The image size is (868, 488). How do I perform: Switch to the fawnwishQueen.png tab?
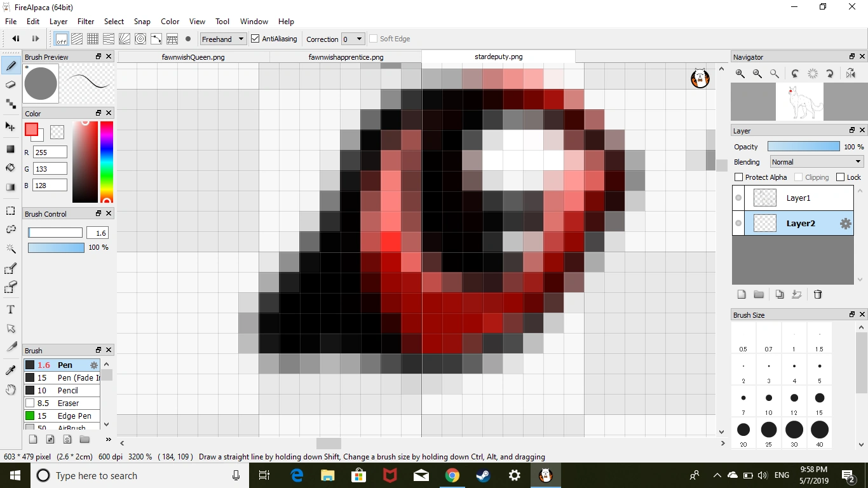(x=193, y=57)
